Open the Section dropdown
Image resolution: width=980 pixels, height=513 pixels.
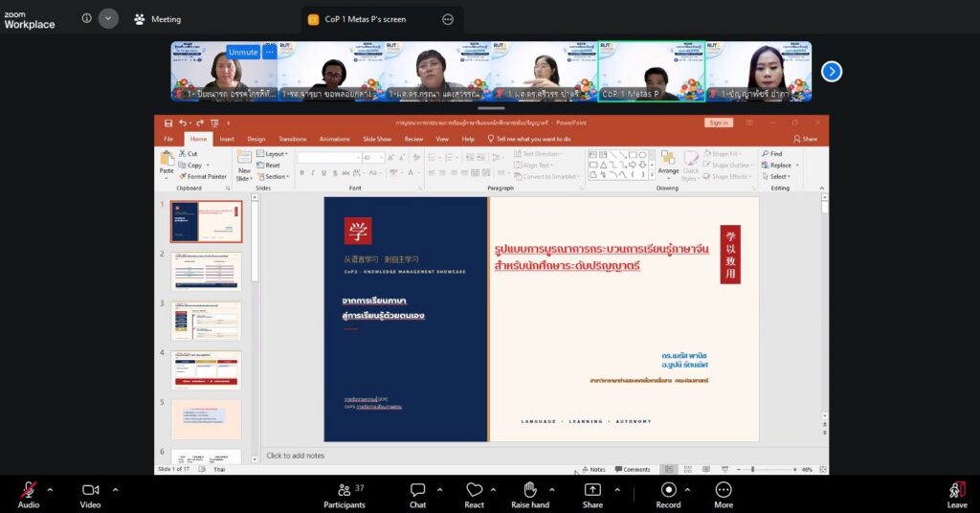pos(273,177)
